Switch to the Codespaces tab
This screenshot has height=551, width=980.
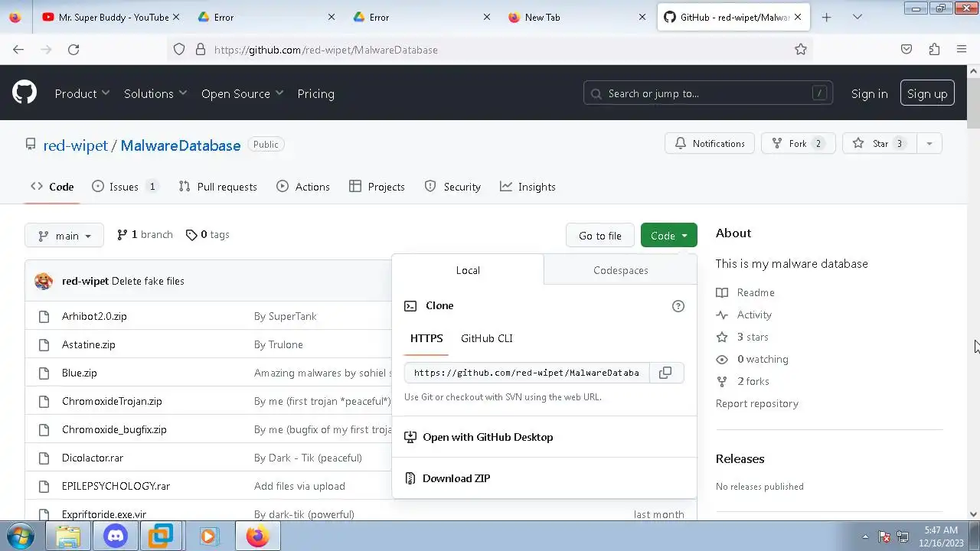(x=620, y=270)
